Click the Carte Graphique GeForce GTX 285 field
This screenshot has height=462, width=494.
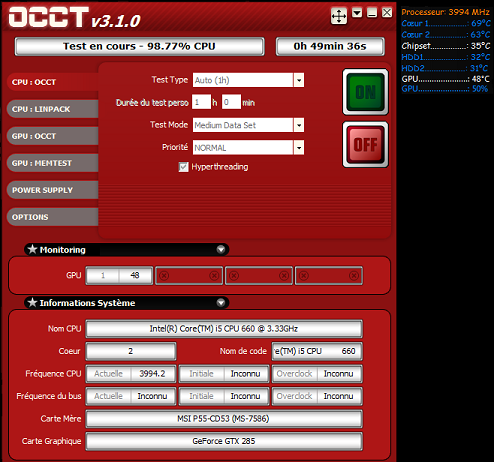tap(224, 441)
